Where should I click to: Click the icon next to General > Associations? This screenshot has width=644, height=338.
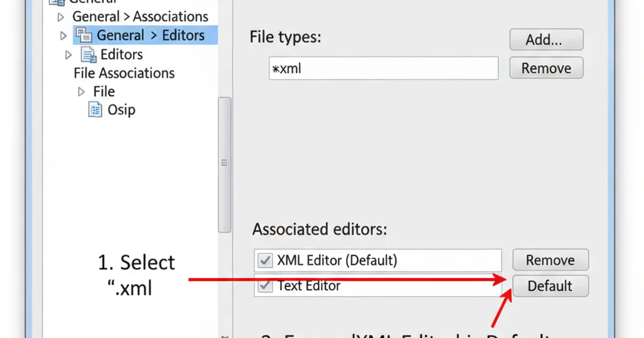click(62, 17)
